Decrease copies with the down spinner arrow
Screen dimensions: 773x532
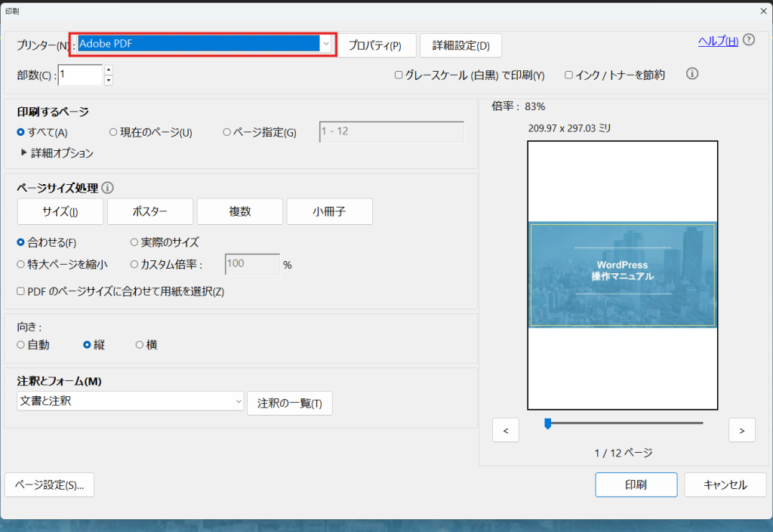pyautogui.click(x=109, y=80)
